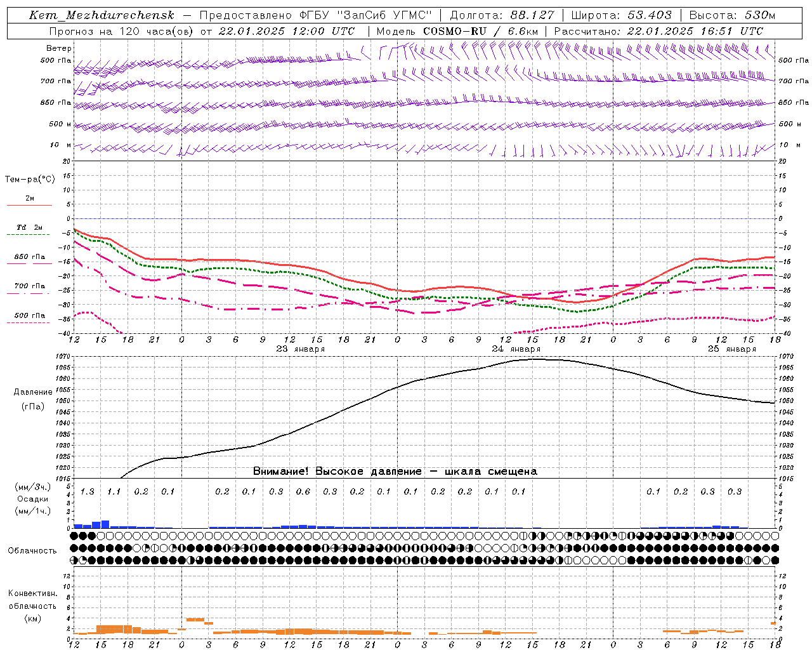Click the '25 января' date label

click(x=732, y=349)
